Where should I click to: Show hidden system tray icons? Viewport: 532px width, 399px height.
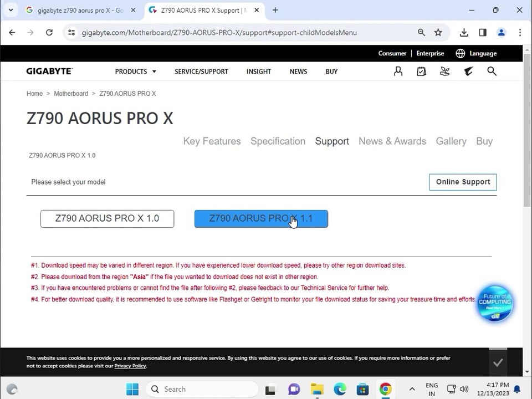click(x=412, y=389)
